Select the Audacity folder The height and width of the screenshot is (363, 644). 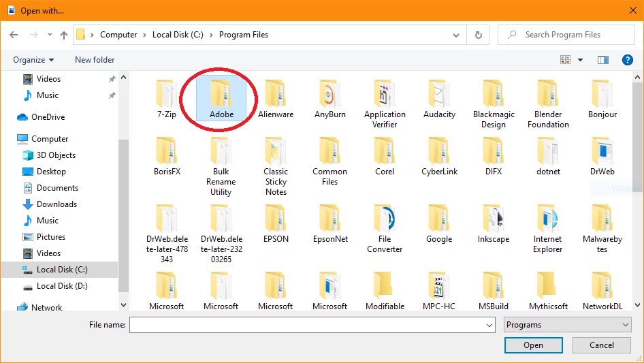439,99
